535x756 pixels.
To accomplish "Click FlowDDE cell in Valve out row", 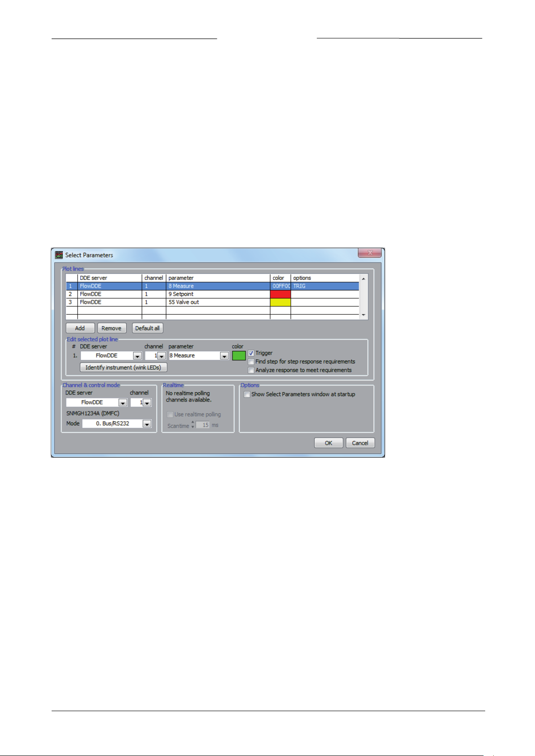I will [110, 302].
